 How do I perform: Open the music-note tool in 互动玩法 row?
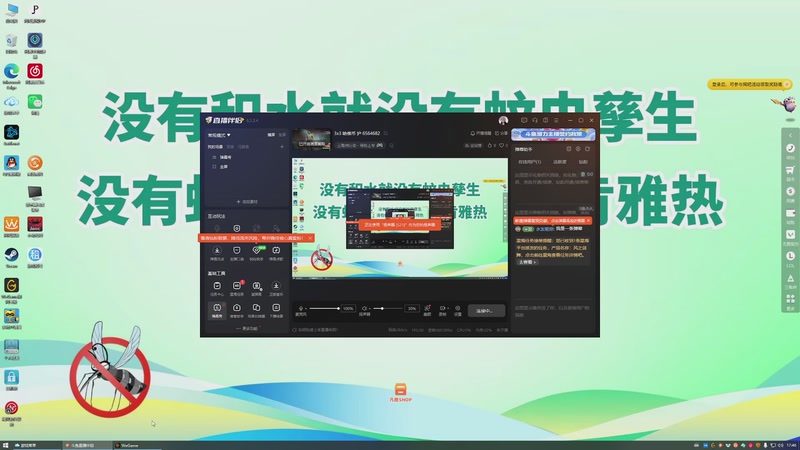tap(276, 253)
